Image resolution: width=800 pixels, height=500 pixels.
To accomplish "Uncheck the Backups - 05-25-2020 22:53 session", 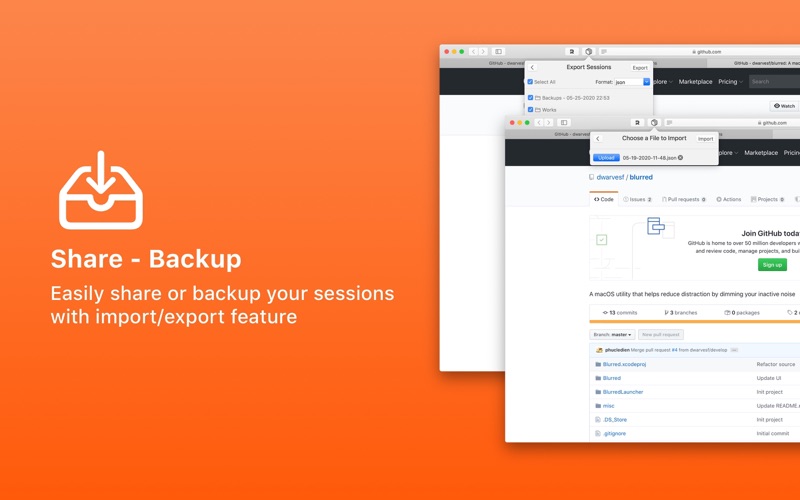I will pyautogui.click(x=530, y=97).
